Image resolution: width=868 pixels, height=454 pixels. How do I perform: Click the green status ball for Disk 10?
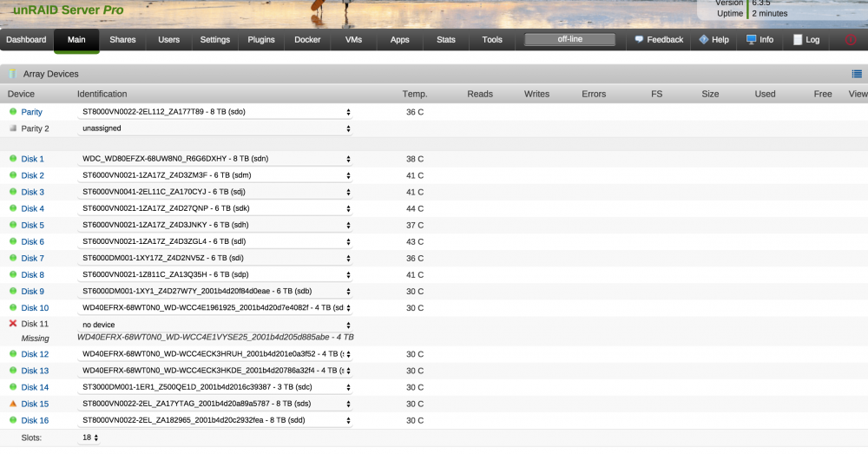[13, 307]
